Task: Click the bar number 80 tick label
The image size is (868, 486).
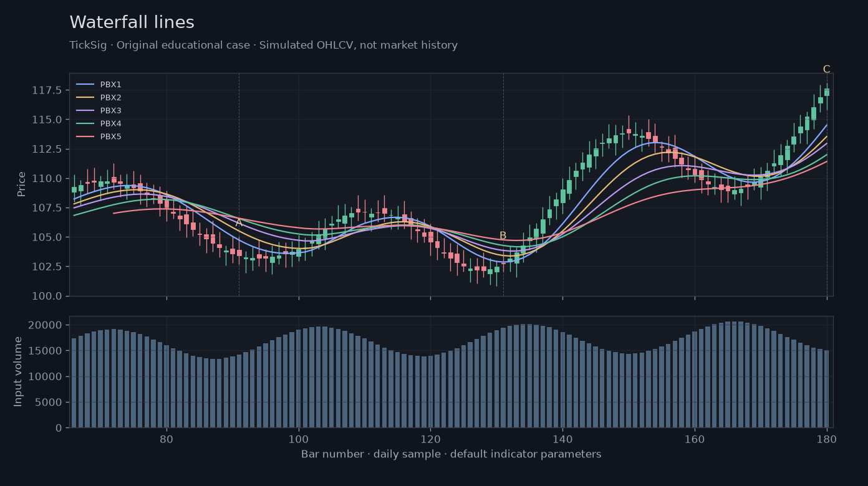Action: tap(166, 438)
